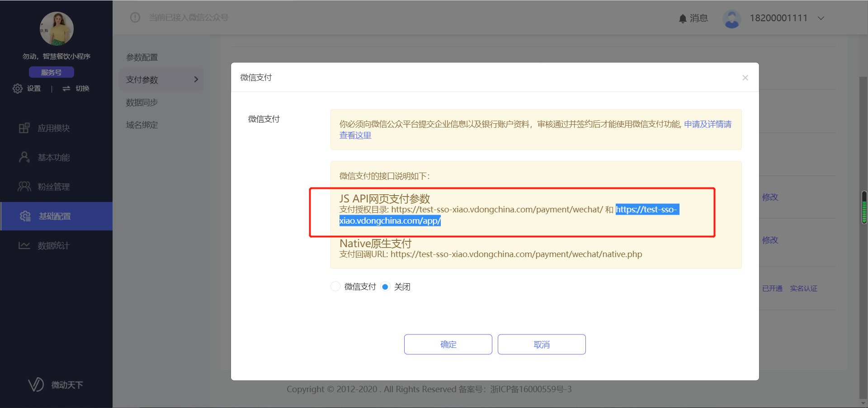Select the 微信支付 radio button
This screenshot has width=868, height=408.
pyautogui.click(x=335, y=286)
